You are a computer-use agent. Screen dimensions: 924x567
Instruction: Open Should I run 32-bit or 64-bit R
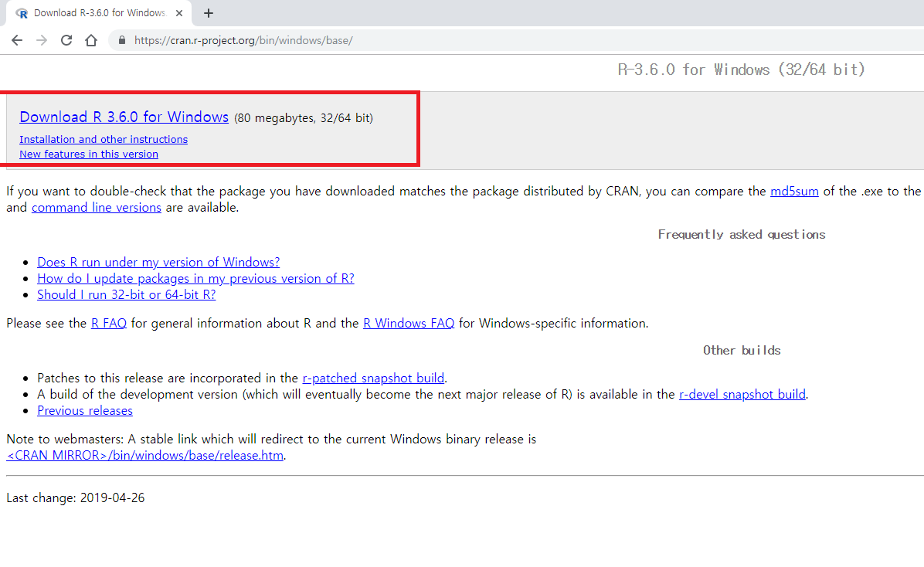(x=126, y=294)
